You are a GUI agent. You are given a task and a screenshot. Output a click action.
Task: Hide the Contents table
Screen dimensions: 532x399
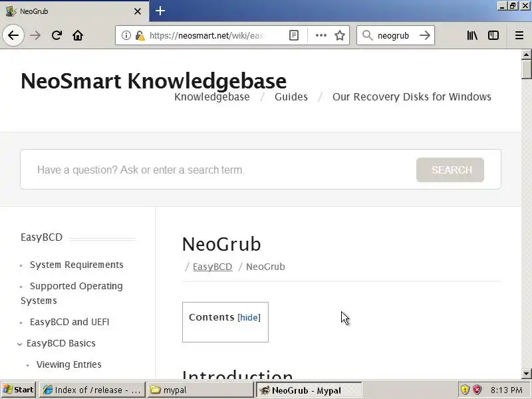coord(249,317)
